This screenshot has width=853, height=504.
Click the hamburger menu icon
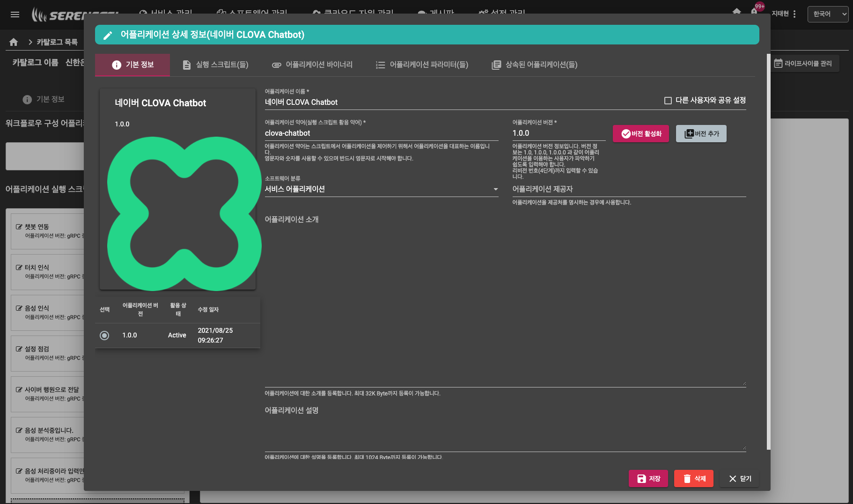pos(15,15)
